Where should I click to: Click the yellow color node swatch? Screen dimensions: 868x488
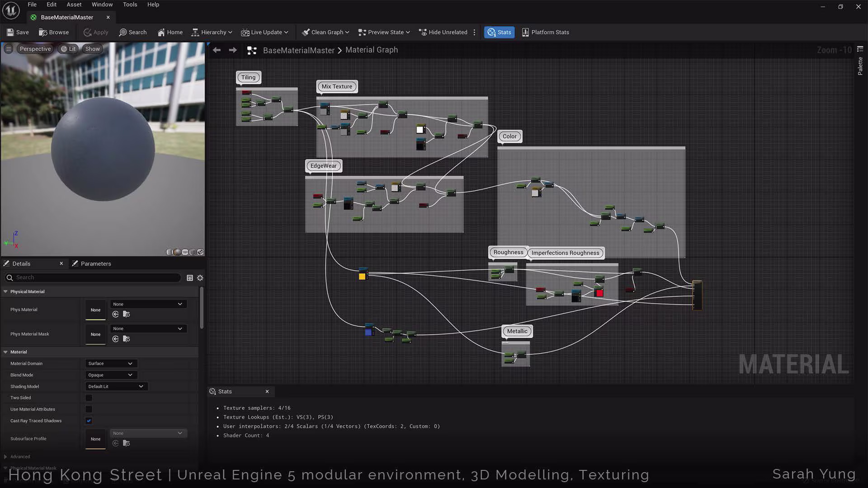(362, 276)
